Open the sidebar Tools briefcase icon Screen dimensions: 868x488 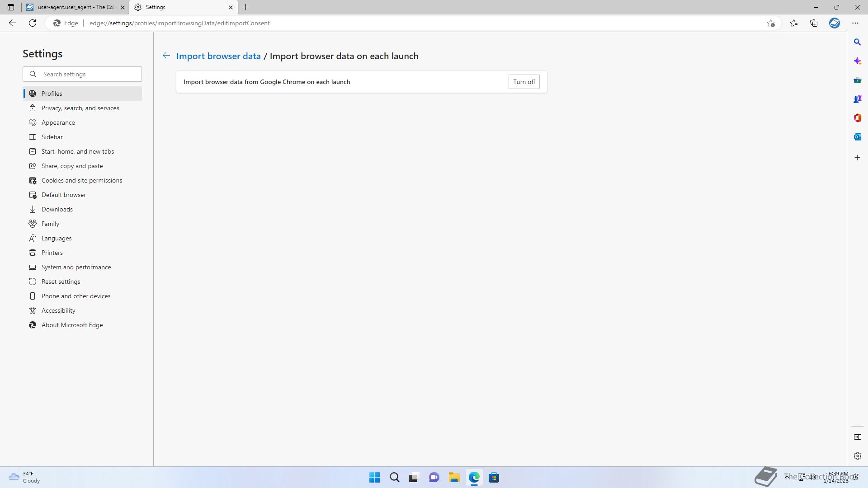858,80
